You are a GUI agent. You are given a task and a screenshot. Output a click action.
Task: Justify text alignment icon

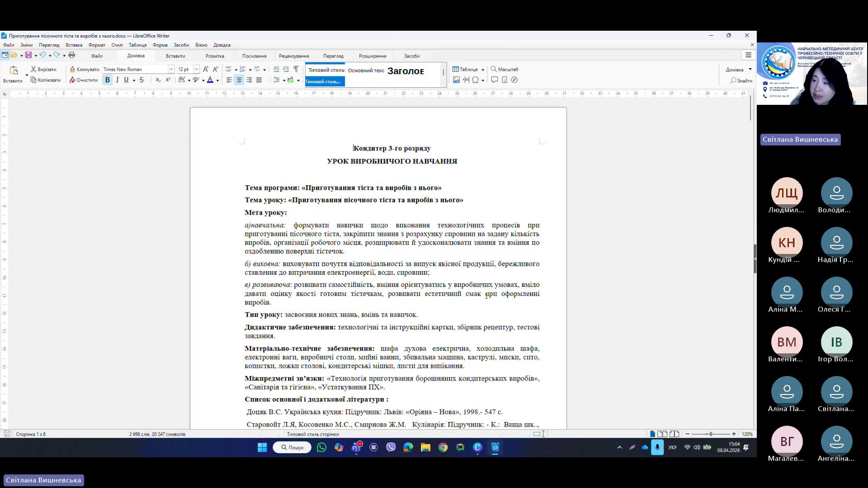pos(259,80)
